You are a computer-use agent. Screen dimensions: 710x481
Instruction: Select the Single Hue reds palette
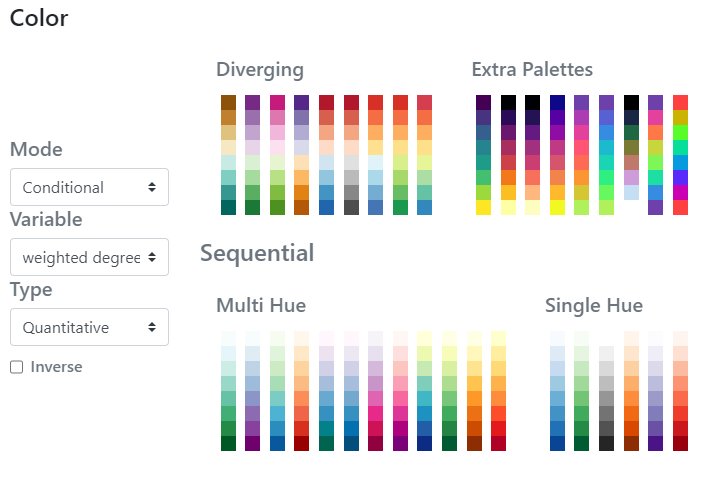click(680, 391)
